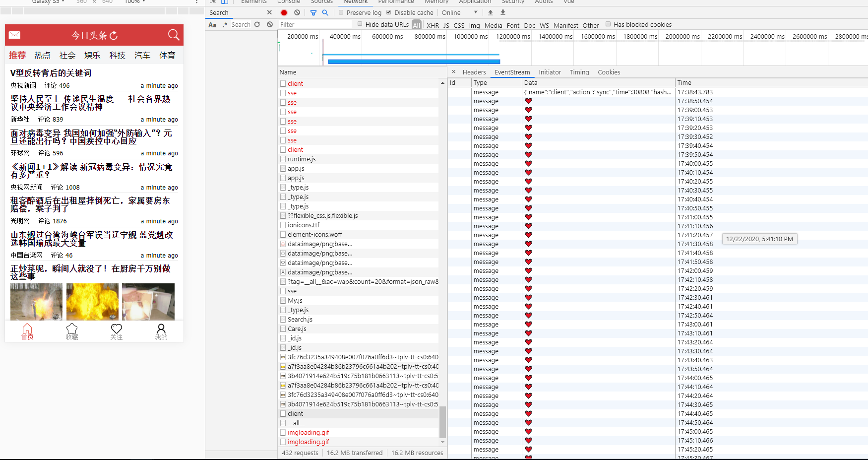Open first fire thumbnail in kitchen article

point(37,302)
